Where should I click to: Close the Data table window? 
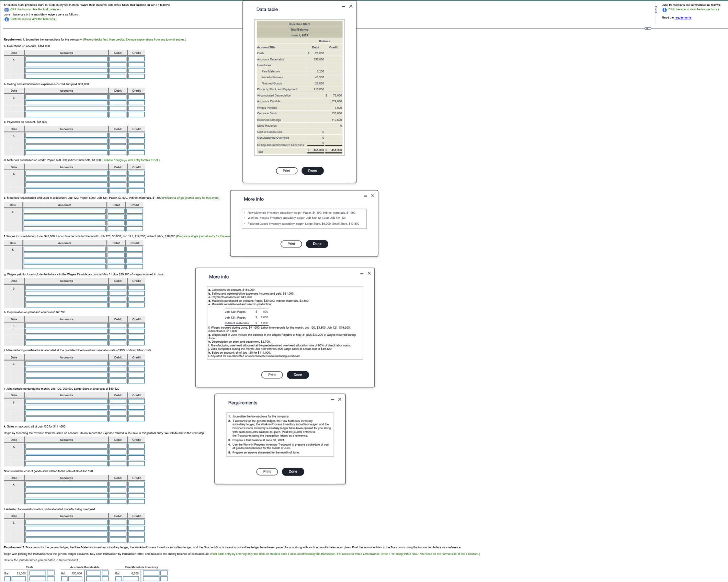350,6
